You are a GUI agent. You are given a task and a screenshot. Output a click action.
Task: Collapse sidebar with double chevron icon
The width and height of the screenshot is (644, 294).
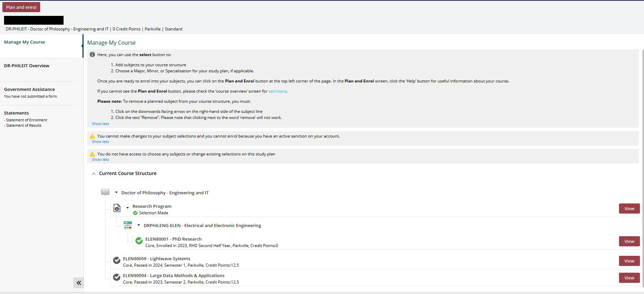(78, 283)
